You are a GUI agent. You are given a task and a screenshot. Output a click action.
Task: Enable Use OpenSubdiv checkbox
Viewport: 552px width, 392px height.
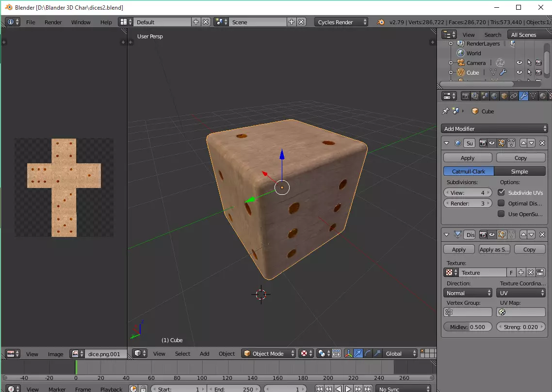[501, 214]
